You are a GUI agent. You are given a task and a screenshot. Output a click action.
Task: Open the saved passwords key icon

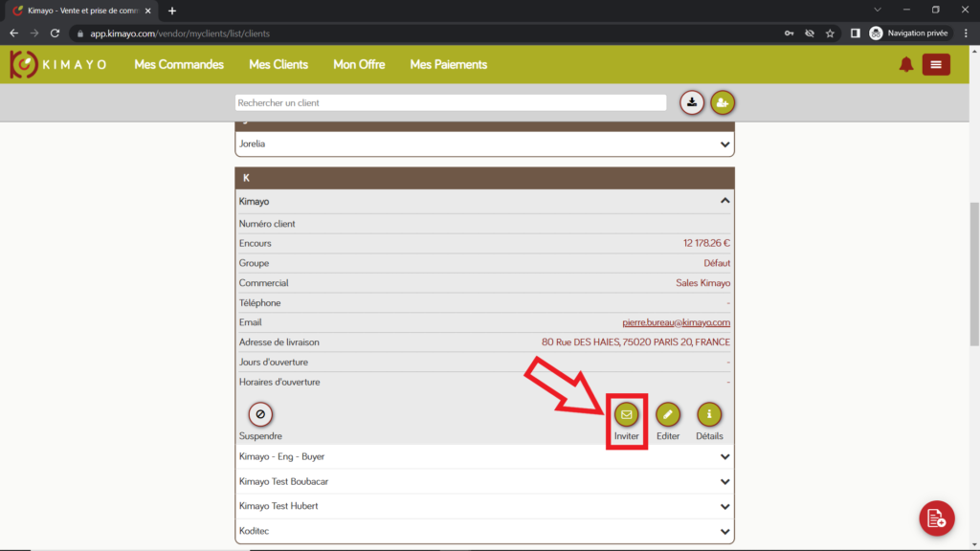coord(789,33)
